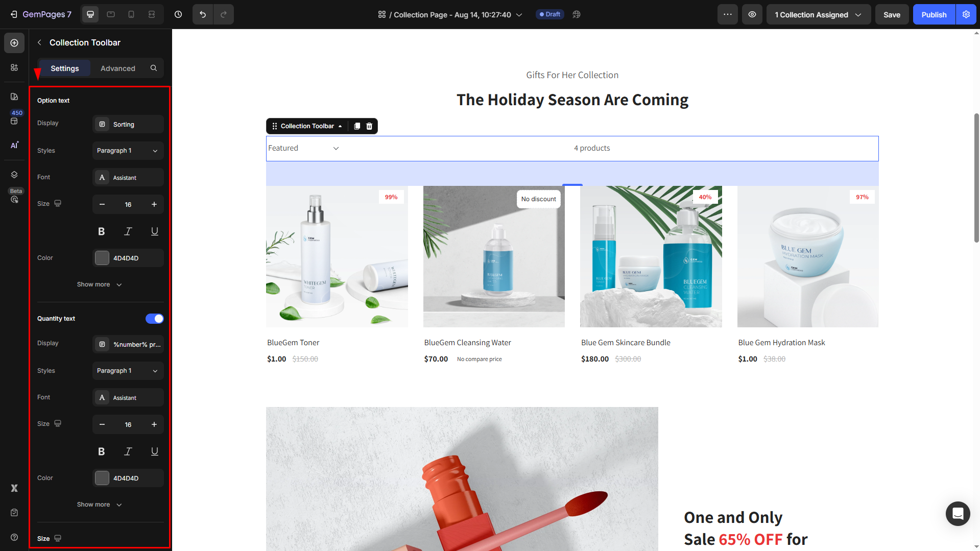The width and height of the screenshot is (980, 551).
Task: Open version history clock icon
Action: coord(178,14)
